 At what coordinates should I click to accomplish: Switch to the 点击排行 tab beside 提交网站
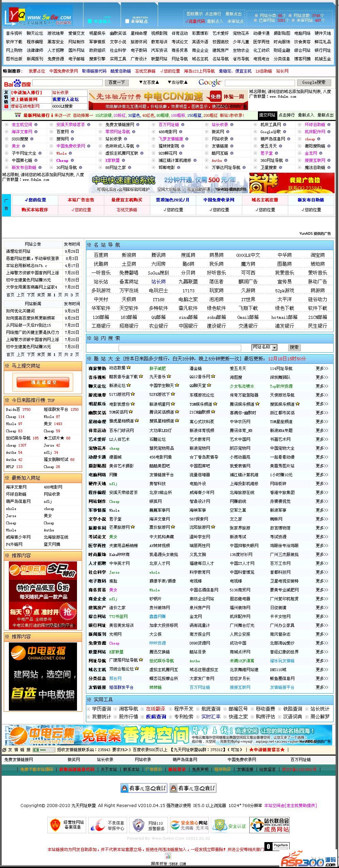287,115
